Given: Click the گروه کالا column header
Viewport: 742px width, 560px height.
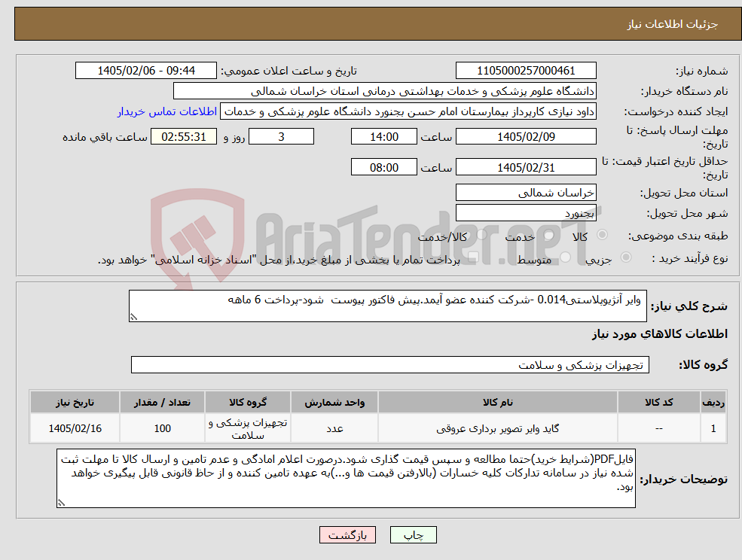Looking at the screenshot, I should pyautogui.click(x=248, y=402).
